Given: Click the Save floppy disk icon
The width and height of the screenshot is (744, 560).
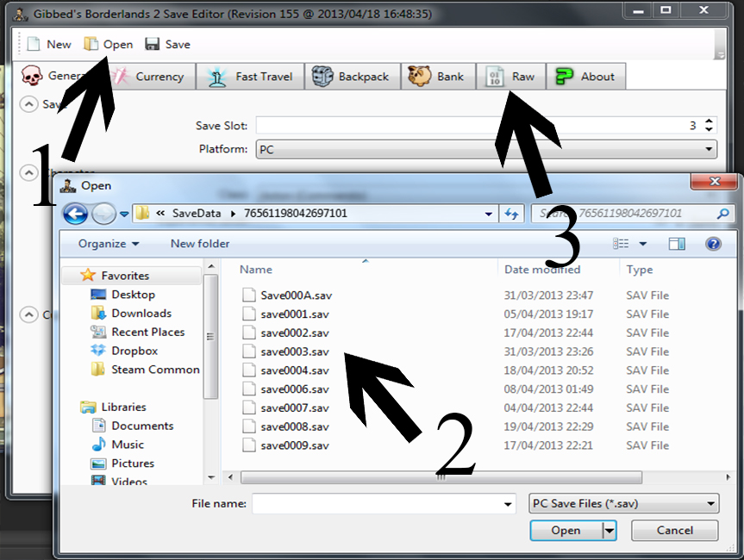Looking at the screenshot, I should coord(152,44).
